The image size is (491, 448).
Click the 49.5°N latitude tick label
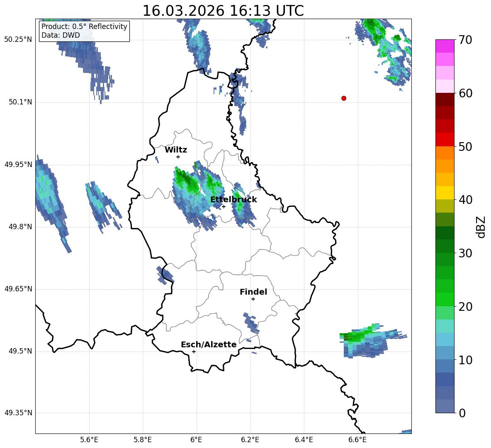click(21, 351)
